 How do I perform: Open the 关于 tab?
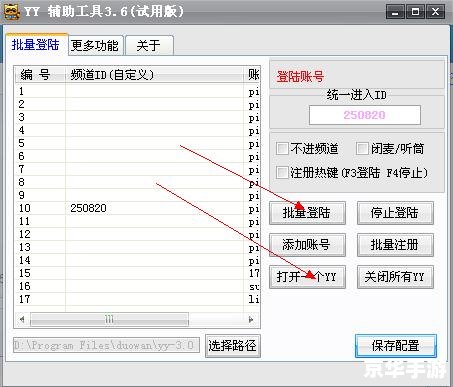click(x=149, y=45)
